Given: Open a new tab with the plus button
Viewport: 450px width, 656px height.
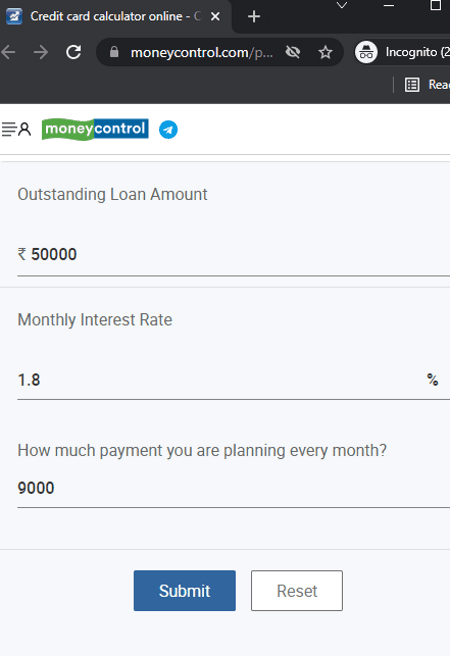Looking at the screenshot, I should [x=253, y=17].
